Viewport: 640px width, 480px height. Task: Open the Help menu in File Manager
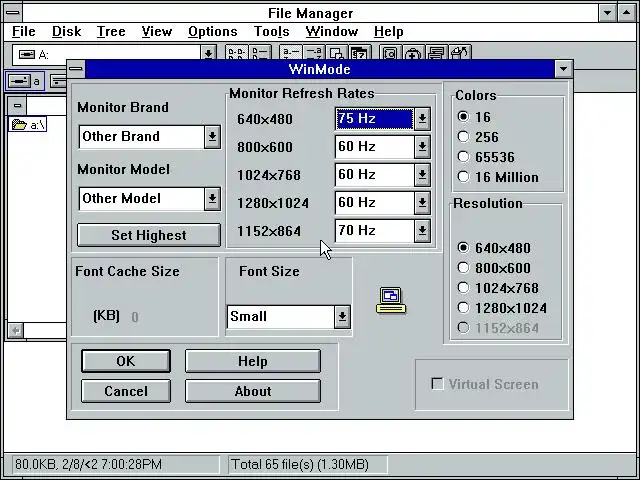pos(389,31)
